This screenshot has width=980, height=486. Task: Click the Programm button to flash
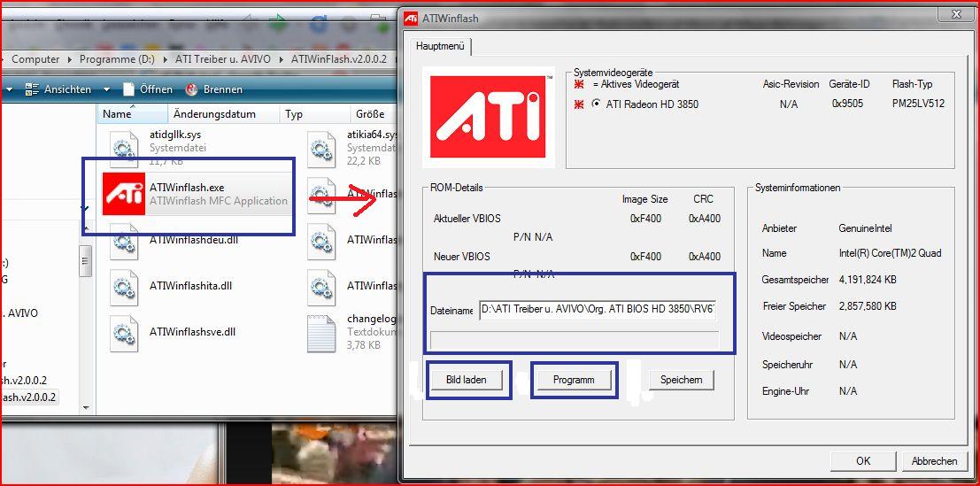574,380
